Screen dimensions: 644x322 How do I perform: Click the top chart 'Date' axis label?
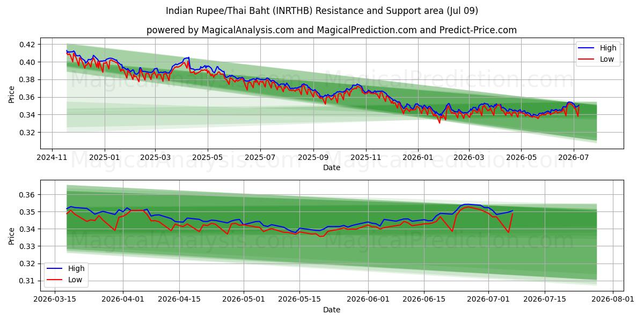tap(332, 168)
